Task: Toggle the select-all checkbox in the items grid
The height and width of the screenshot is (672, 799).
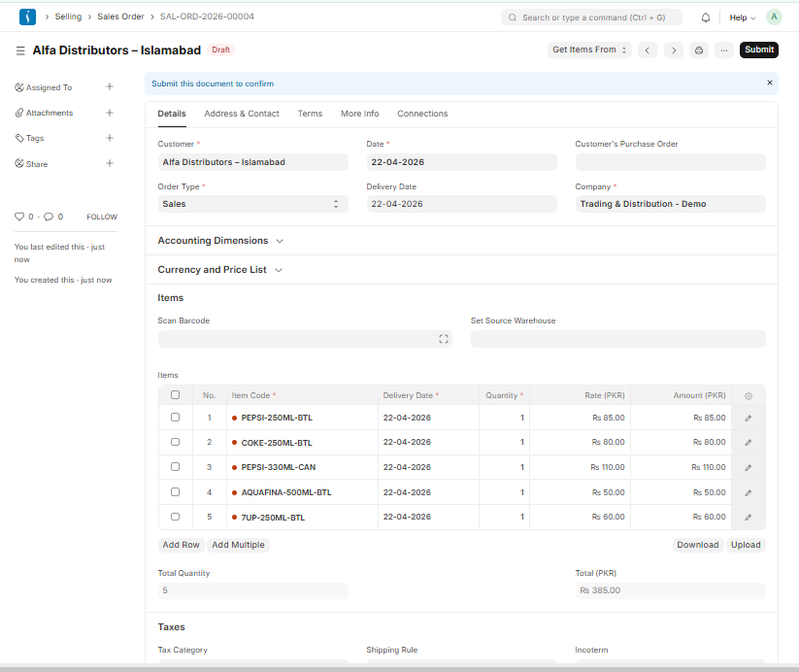Action: (x=175, y=395)
